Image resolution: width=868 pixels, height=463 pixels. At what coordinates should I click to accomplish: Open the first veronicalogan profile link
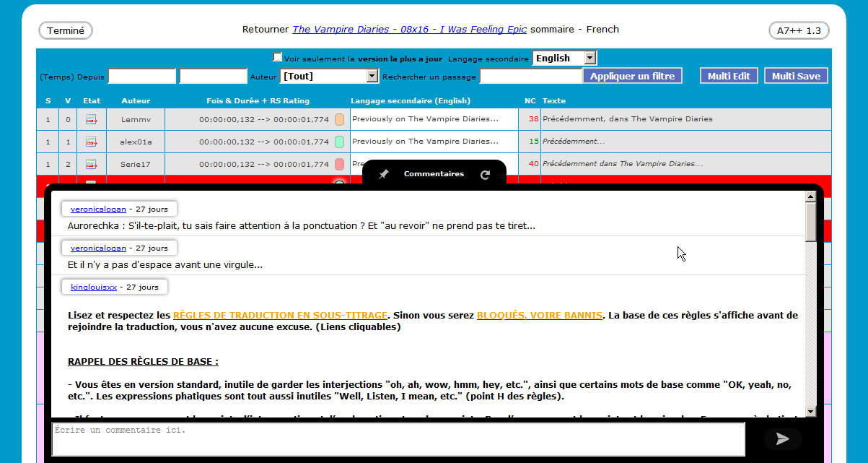coord(99,209)
